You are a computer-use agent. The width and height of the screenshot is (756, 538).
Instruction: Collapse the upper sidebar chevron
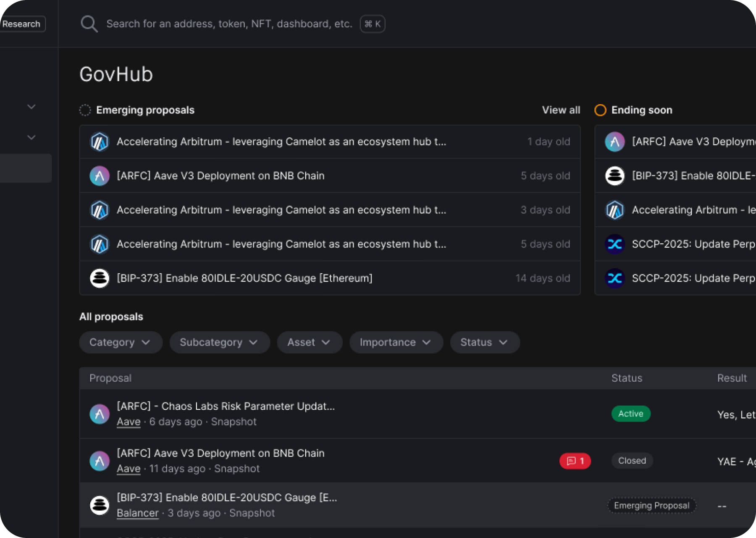(31, 107)
